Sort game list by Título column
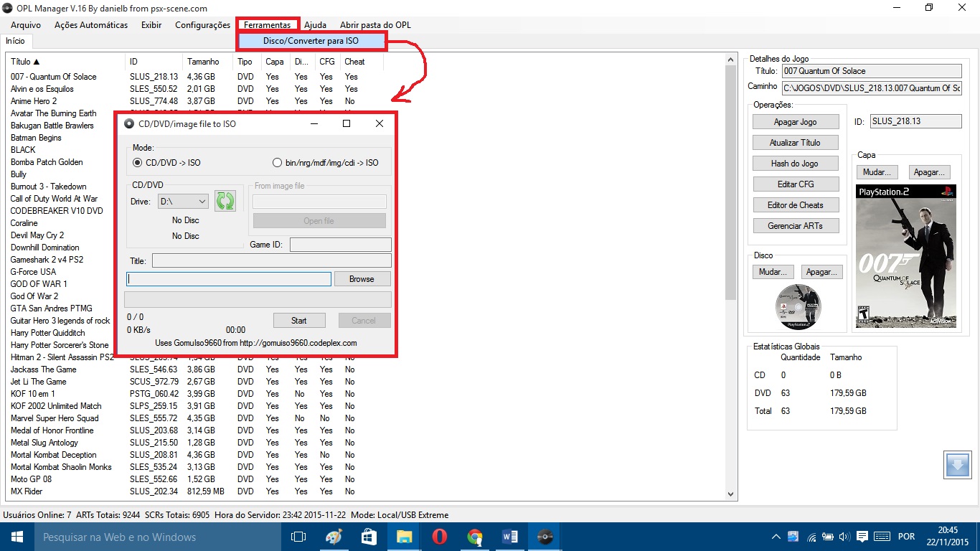980x551 pixels. [26, 62]
